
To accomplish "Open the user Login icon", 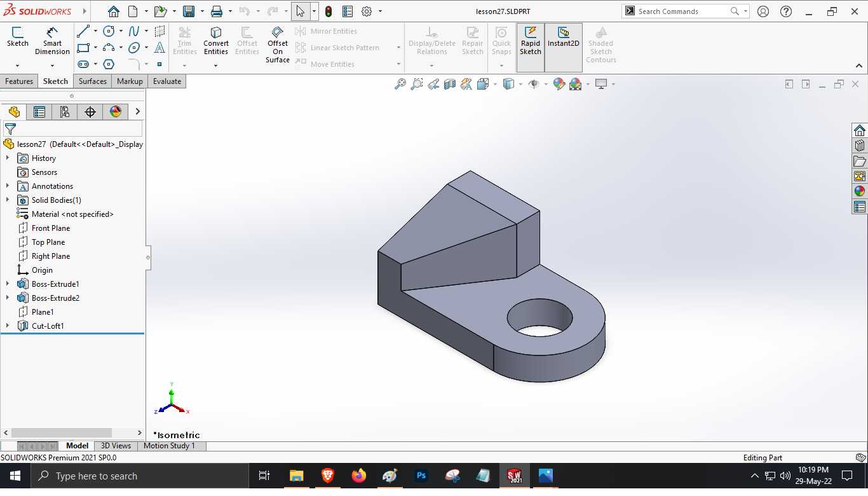I will (x=763, y=11).
